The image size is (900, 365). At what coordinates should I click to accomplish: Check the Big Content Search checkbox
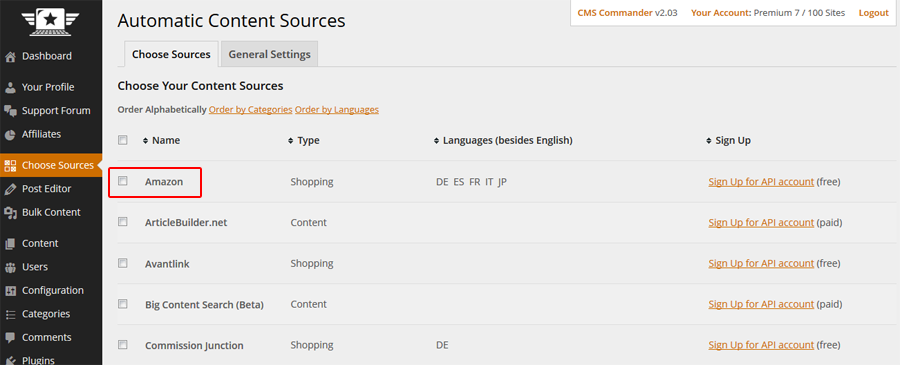122,304
